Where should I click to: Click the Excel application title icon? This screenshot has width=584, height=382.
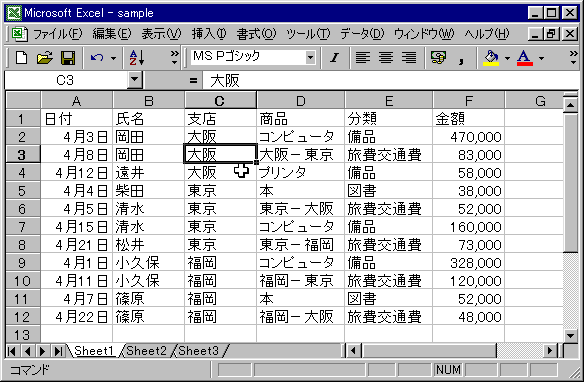pos(14,13)
